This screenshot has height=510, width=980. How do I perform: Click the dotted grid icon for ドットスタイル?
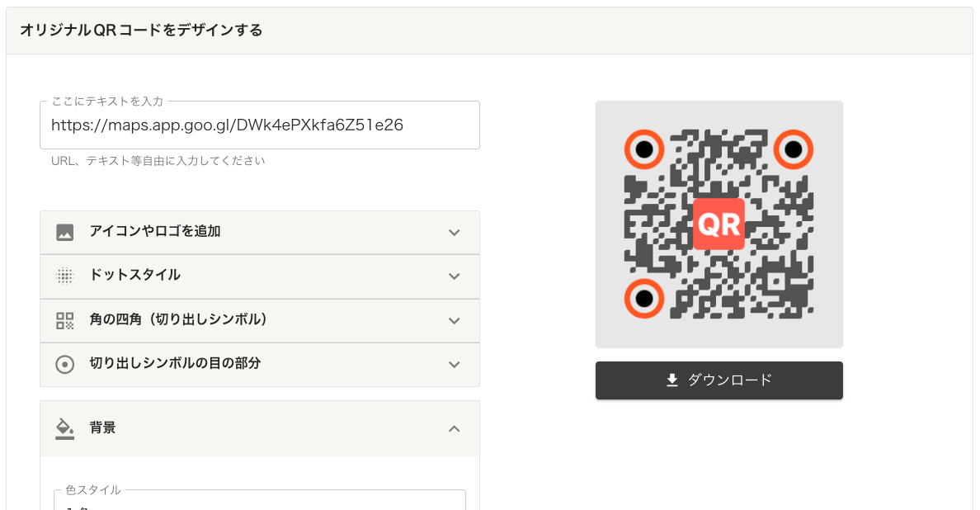pyautogui.click(x=65, y=276)
